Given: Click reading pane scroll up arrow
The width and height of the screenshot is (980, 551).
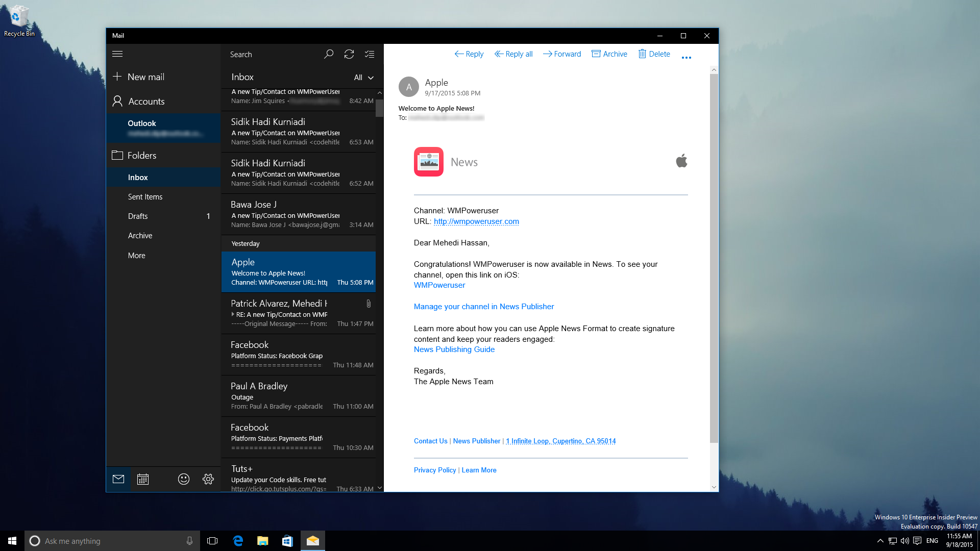Looking at the screenshot, I should (x=714, y=70).
